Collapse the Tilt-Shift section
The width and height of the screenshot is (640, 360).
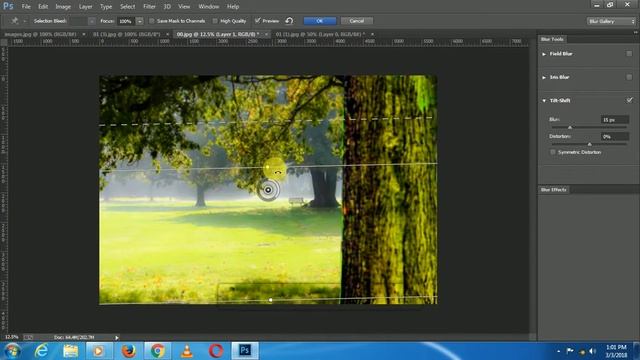[x=544, y=100]
